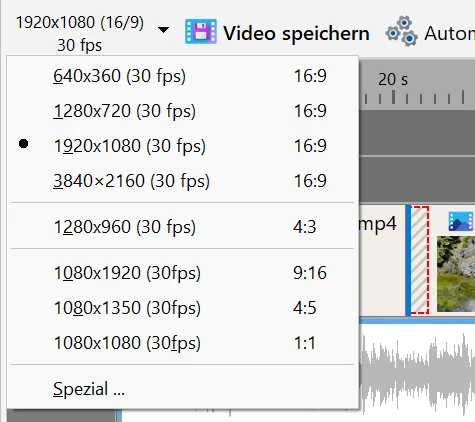Open the Spezial ... custom resolution entry
The image size is (475, 422).
point(182,389)
